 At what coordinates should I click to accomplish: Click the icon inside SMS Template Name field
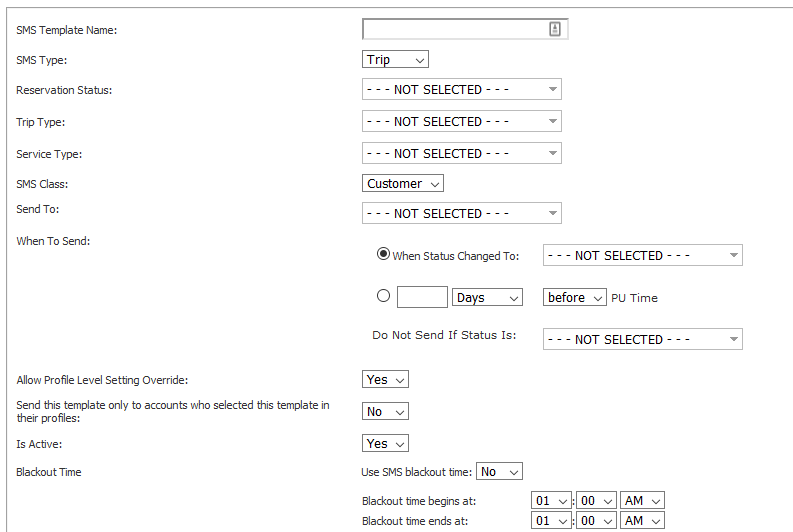pos(555,29)
